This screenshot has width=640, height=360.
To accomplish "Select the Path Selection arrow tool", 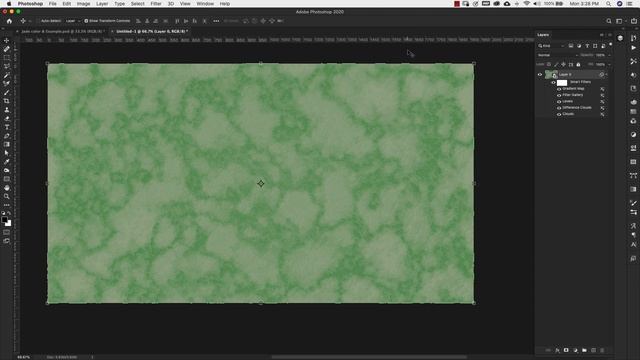I will click(7, 153).
